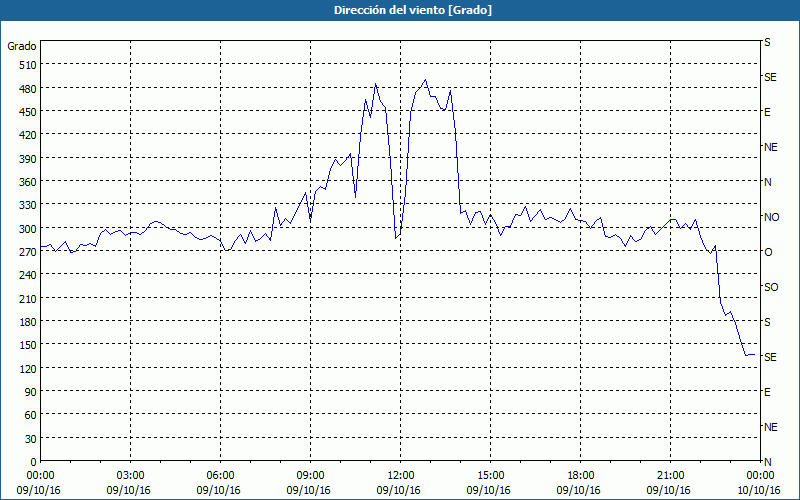Viewport: 800px width, 500px height.
Task: Click the 450 y-axis value
Action: tap(28, 112)
